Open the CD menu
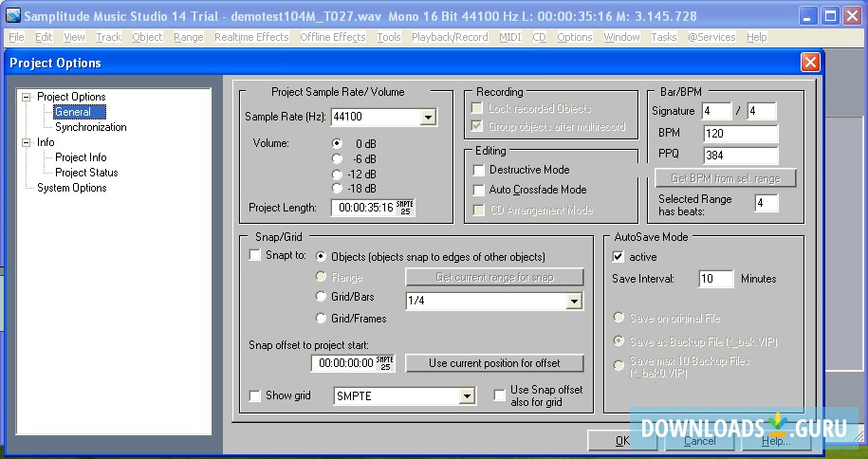 (539, 37)
